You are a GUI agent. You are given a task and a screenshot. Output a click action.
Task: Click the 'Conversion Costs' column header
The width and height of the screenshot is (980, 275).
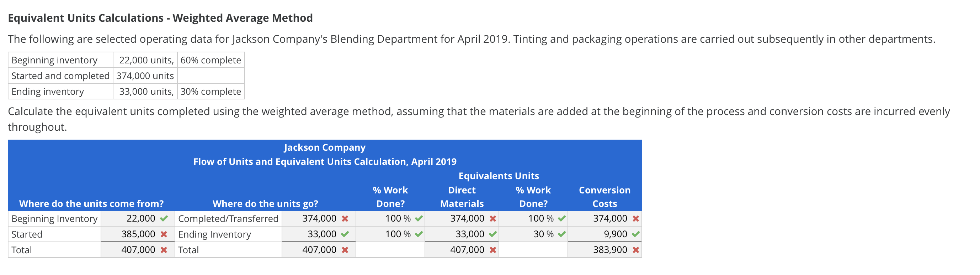[605, 197]
